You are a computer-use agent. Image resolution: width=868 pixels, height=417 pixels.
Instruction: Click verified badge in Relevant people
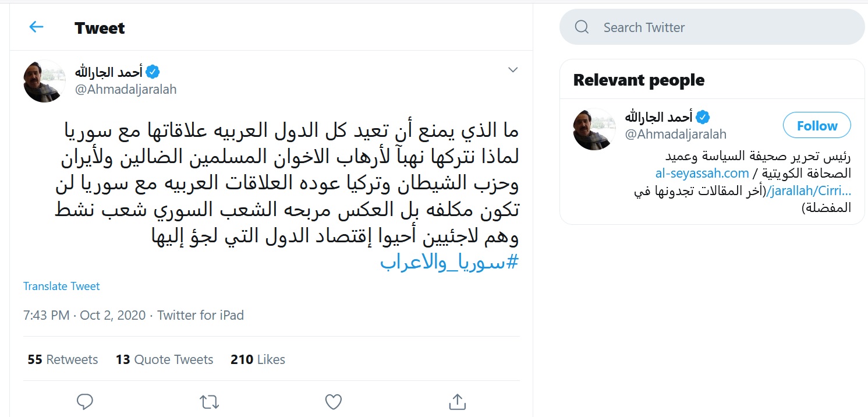coord(703,117)
